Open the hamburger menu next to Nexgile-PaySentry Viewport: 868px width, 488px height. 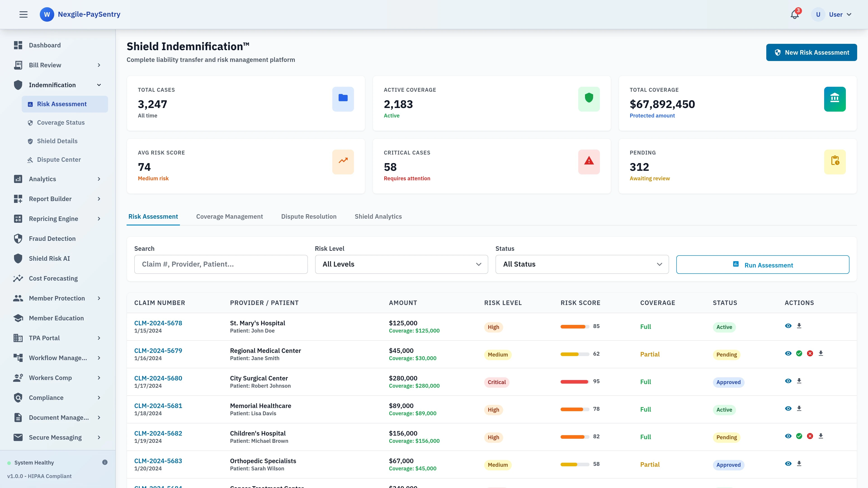23,14
